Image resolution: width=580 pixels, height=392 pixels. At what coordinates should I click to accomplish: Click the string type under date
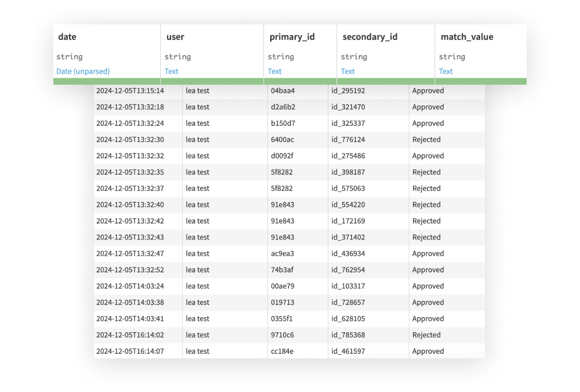(x=70, y=57)
